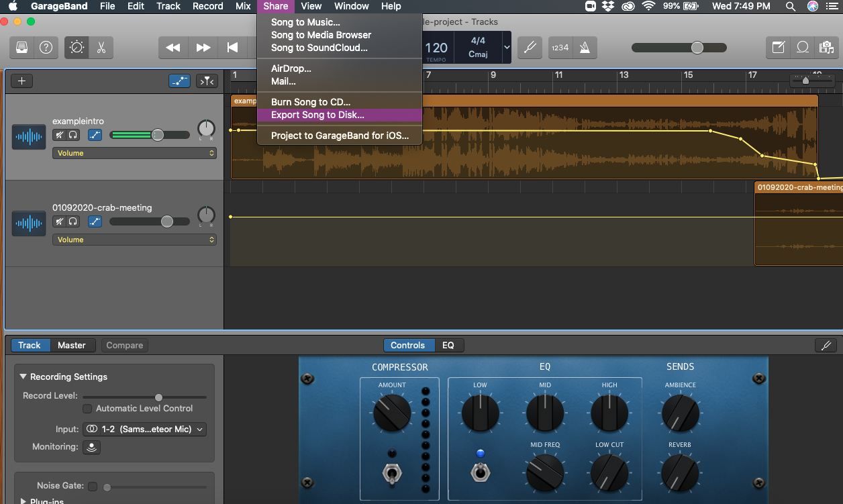Solo the exampleintro track

point(73,135)
